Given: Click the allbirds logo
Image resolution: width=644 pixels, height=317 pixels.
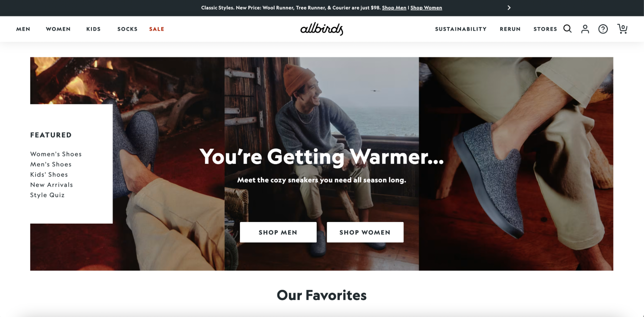Looking at the screenshot, I should (x=322, y=29).
